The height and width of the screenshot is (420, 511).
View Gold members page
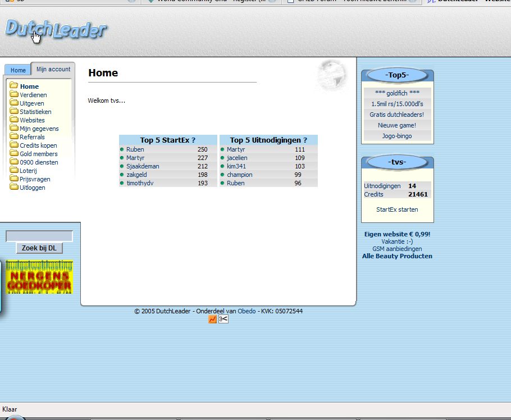coord(39,154)
